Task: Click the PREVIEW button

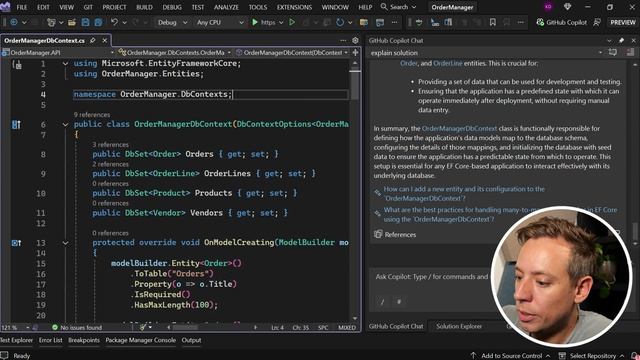Action: pyautogui.click(x=623, y=22)
